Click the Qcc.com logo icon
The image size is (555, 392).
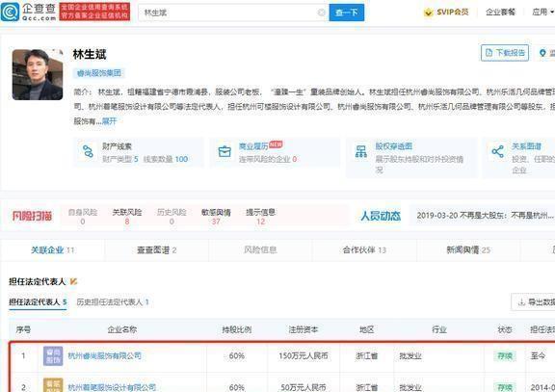click(x=10, y=12)
